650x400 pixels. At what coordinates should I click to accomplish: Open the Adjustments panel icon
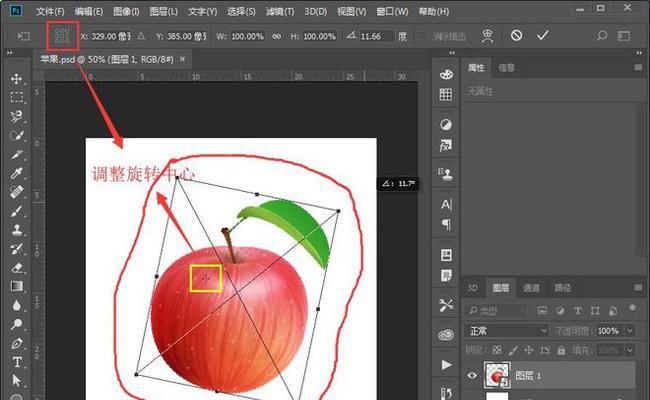tap(446, 124)
